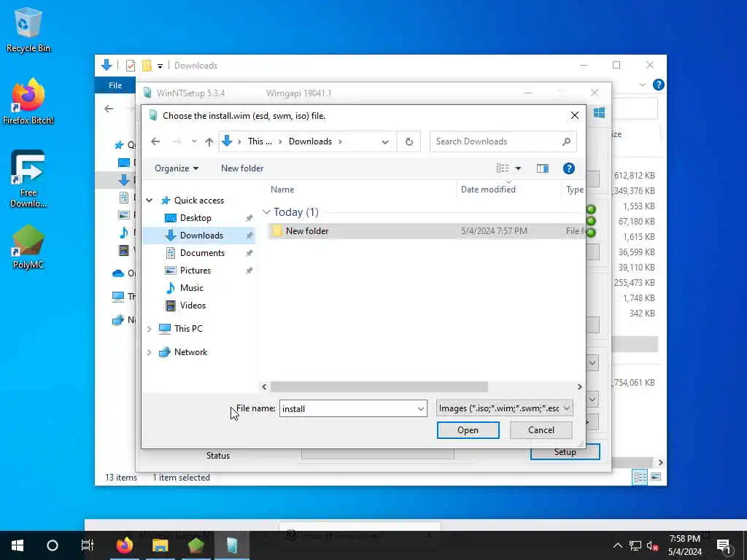Select Pictures in the navigation pane
Screen dimensions: 747x560
tap(196, 271)
